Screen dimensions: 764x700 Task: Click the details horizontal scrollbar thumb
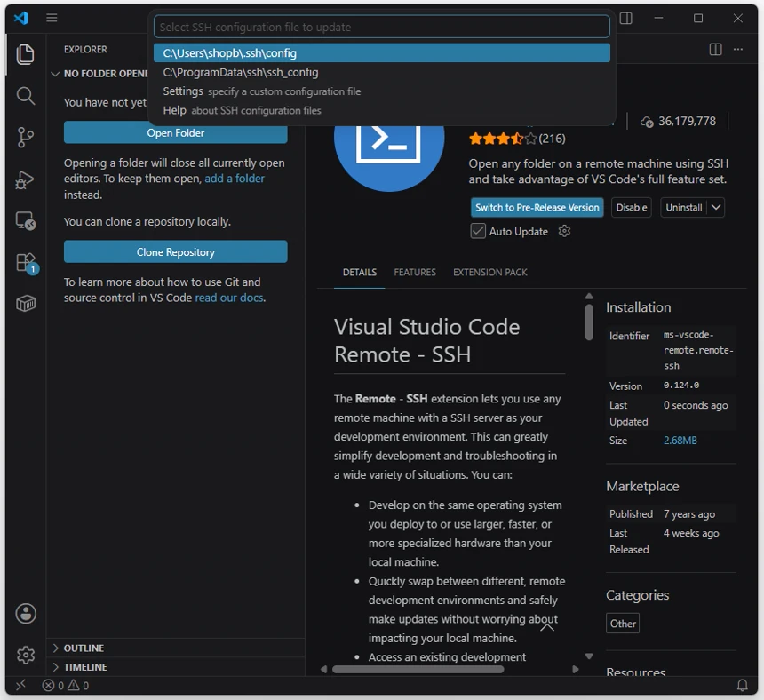tap(418, 669)
